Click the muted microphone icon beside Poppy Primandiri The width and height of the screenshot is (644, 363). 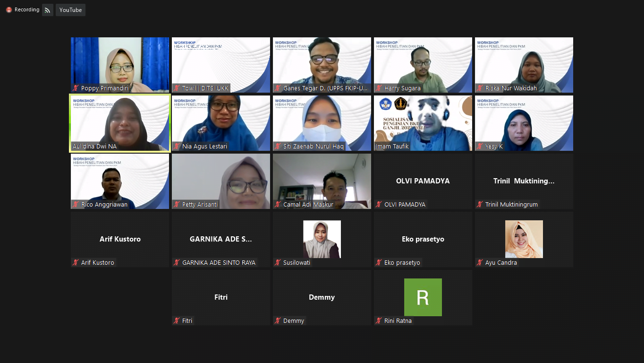click(x=75, y=88)
